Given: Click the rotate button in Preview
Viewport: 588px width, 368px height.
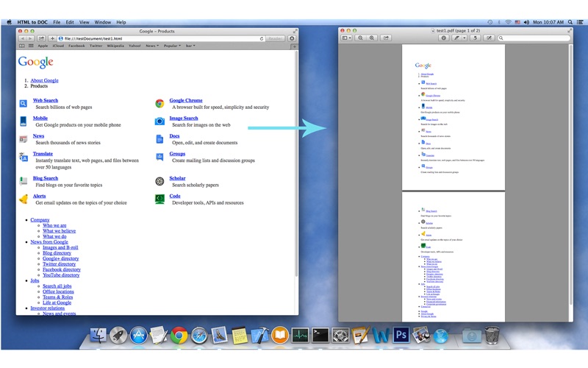Looking at the screenshot, I should pos(475,38).
